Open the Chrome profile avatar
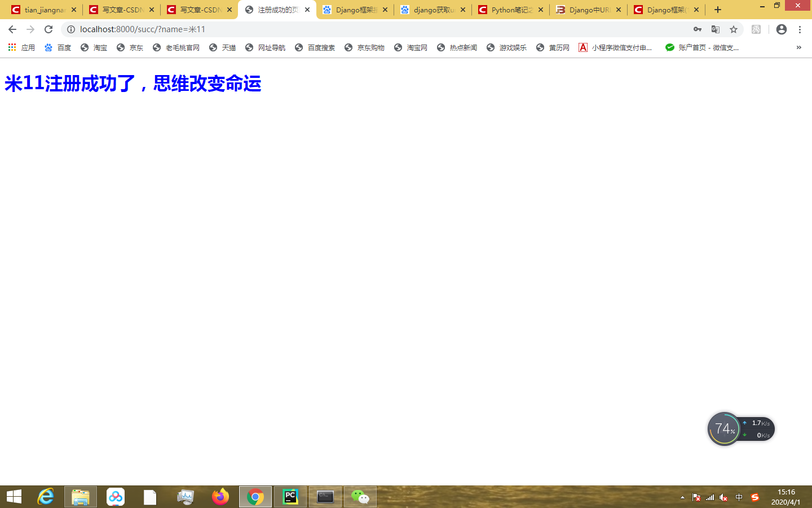The image size is (812, 508). [x=781, y=29]
